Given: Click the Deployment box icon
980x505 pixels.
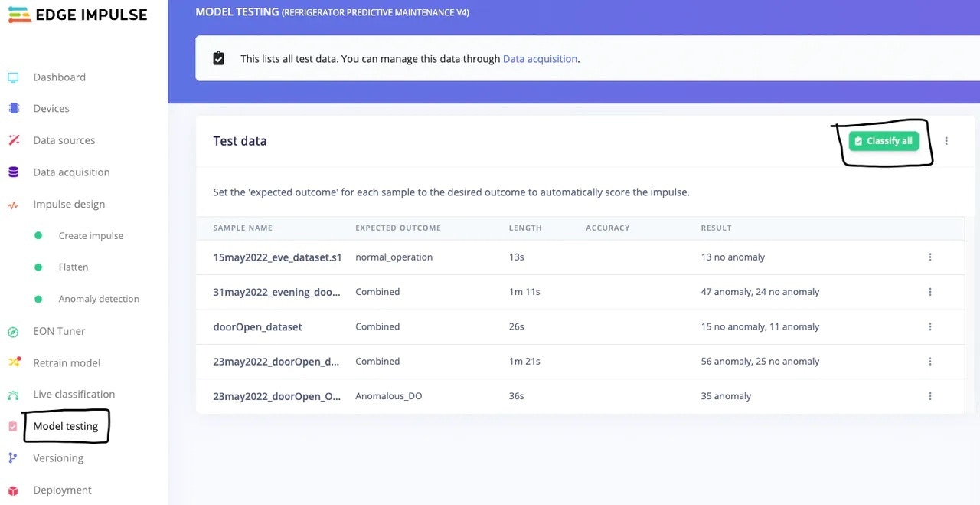Looking at the screenshot, I should pyautogui.click(x=13, y=490).
